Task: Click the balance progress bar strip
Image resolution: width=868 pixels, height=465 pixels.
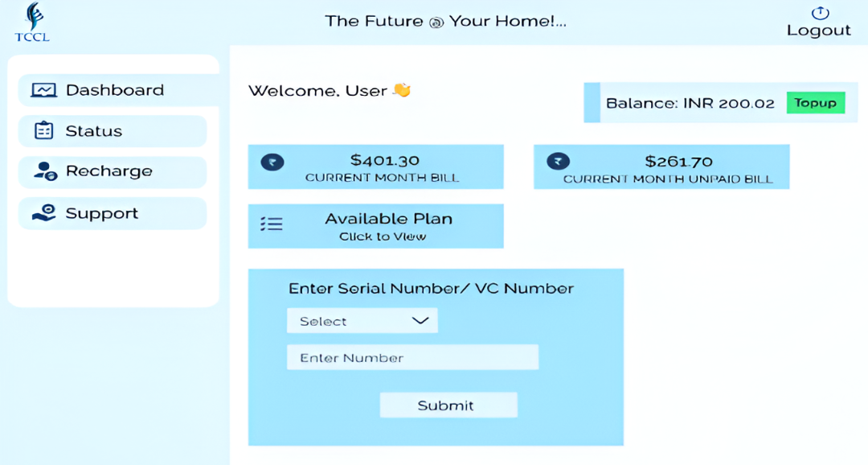Action: [592, 103]
